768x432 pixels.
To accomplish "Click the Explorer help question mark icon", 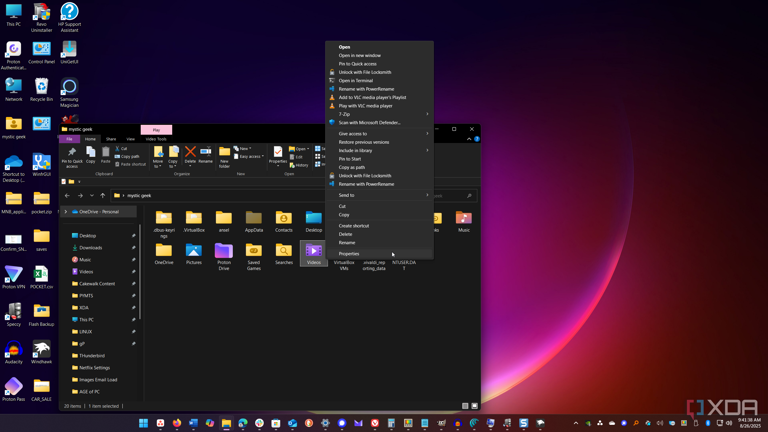I will pos(477,139).
